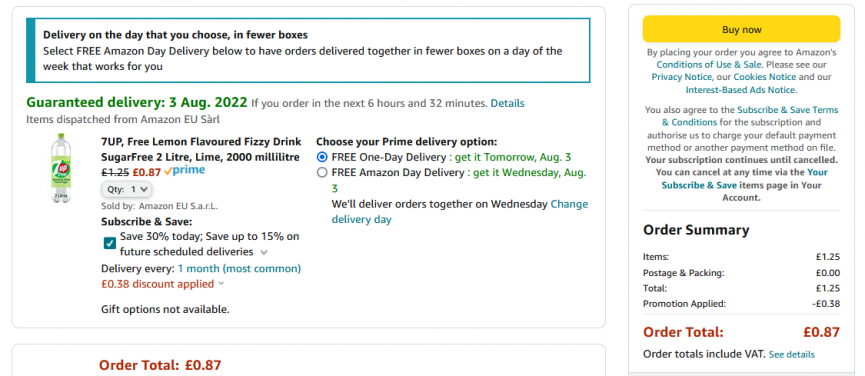Select FREE Amazon Day Delivery option
This screenshot has width=865, height=376.
click(x=322, y=173)
